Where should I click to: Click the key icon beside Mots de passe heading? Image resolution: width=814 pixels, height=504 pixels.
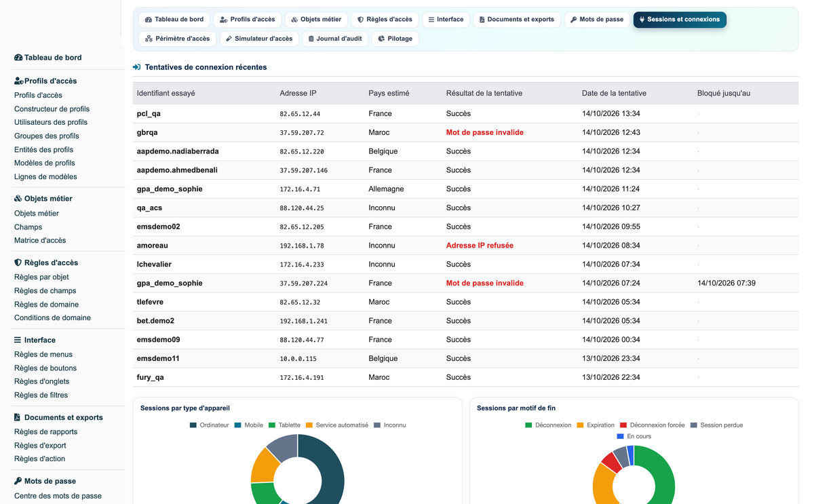pyautogui.click(x=18, y=481)
